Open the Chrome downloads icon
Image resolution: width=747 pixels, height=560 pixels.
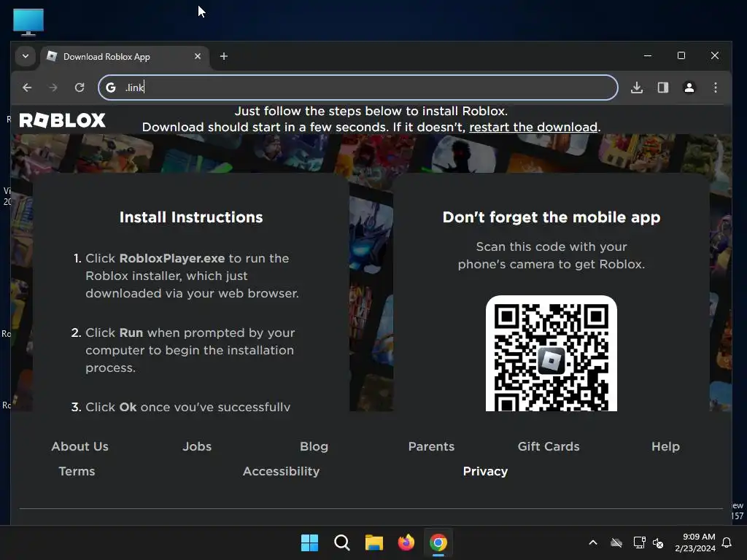[637, 87]
